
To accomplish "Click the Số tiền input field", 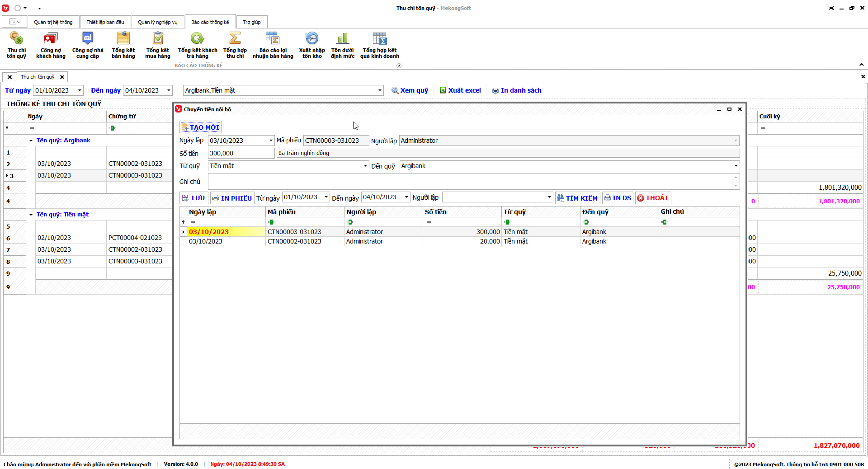I will click(x=241, y=153).
